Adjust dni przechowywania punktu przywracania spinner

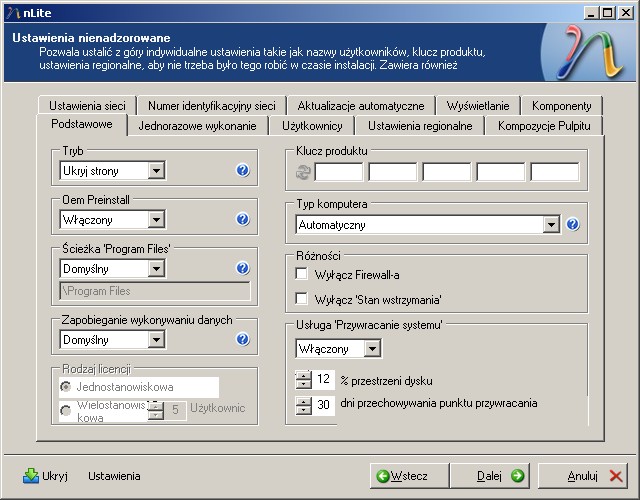click(x=303, y=406)
